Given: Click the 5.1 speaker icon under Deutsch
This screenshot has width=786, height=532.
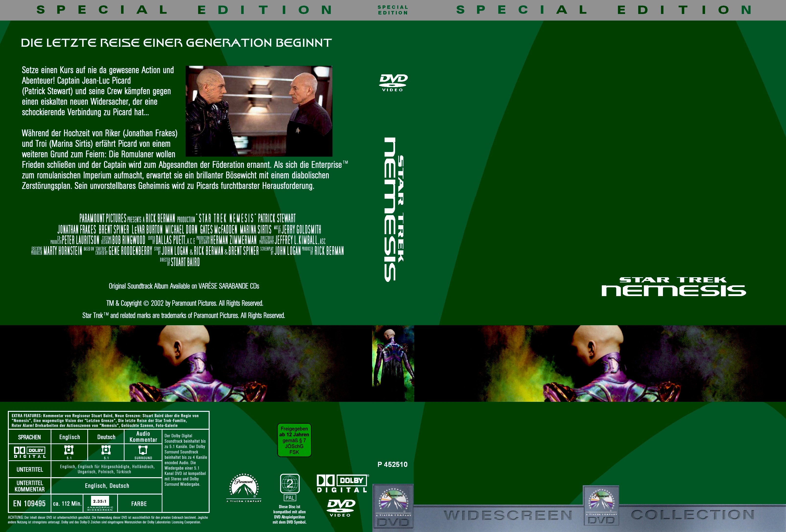Looking at the screenshot, I should click(106, 450).
